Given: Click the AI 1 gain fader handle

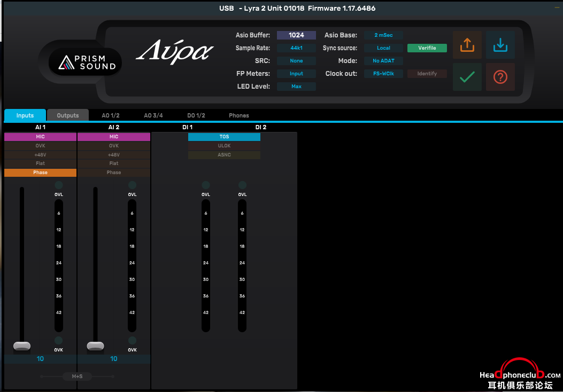Looking at the screenshot, I should point(22,346).
